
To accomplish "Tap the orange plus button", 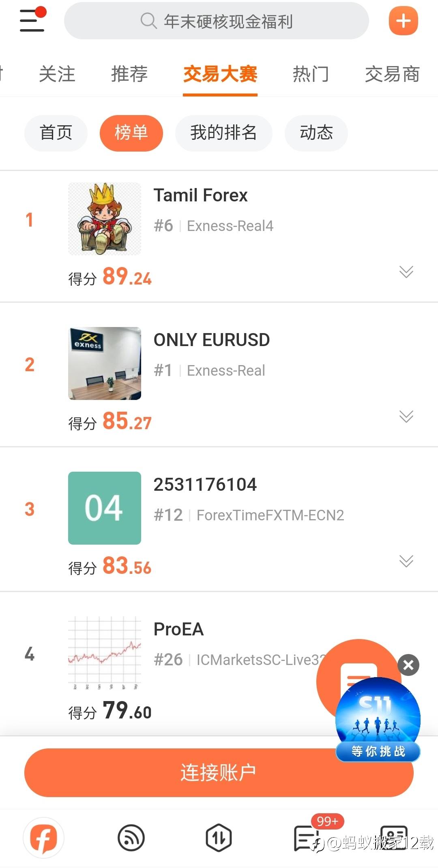I will 403,21.
